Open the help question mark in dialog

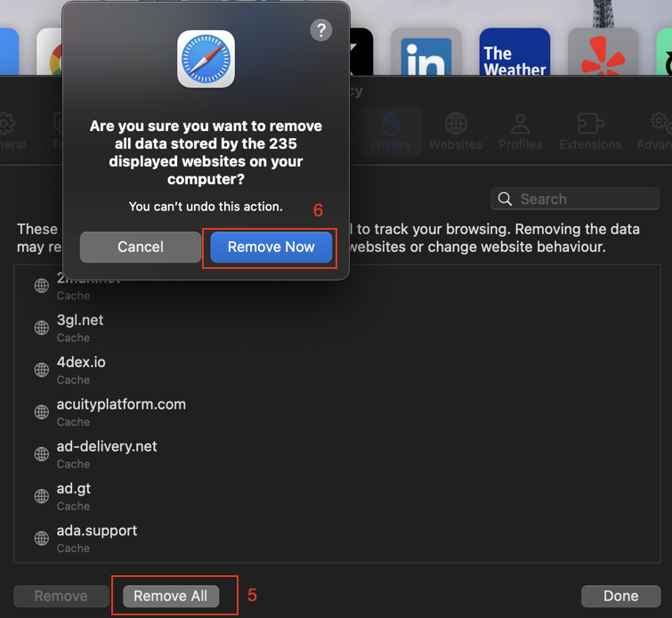[x=321, y=30]
